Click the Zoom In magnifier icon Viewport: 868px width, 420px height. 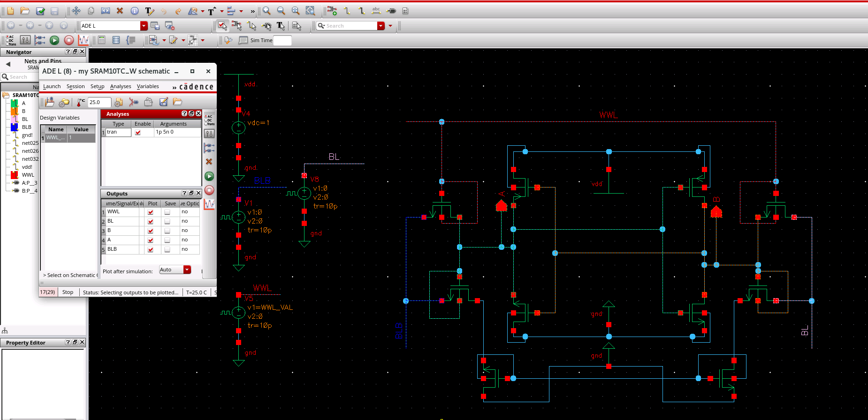coord(266,11)
